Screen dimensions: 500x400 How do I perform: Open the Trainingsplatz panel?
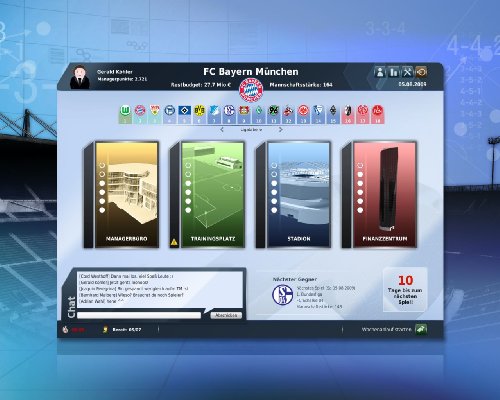coord(207,195)
